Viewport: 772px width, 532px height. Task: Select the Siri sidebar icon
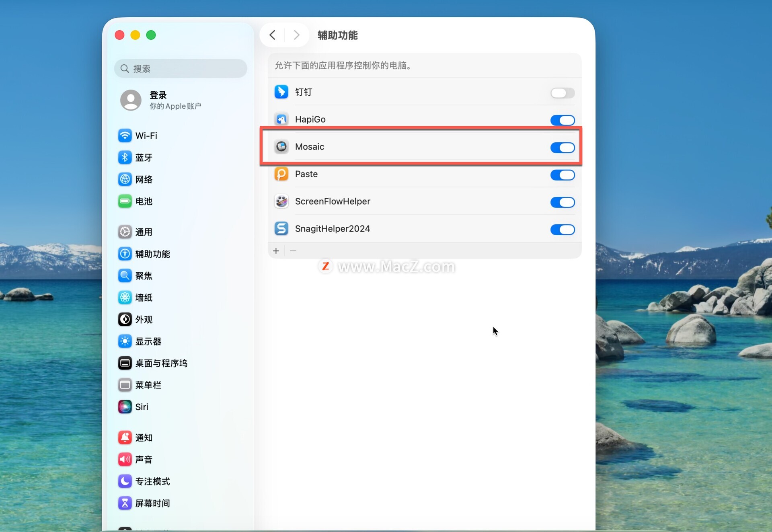(125, 407)
